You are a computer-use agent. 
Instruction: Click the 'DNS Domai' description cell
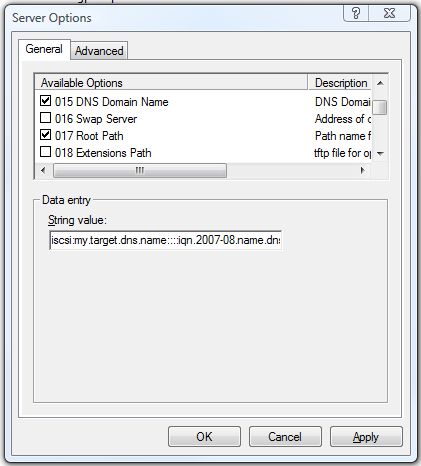[x=343, y=102]
